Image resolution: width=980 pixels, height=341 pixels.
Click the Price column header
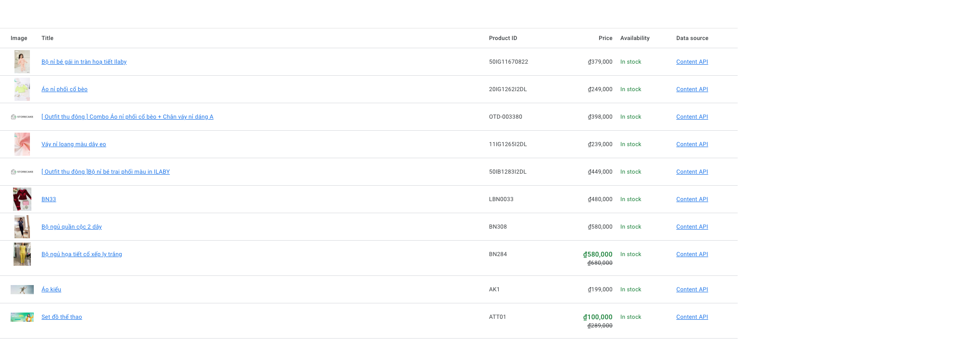(x=605, y=38)
